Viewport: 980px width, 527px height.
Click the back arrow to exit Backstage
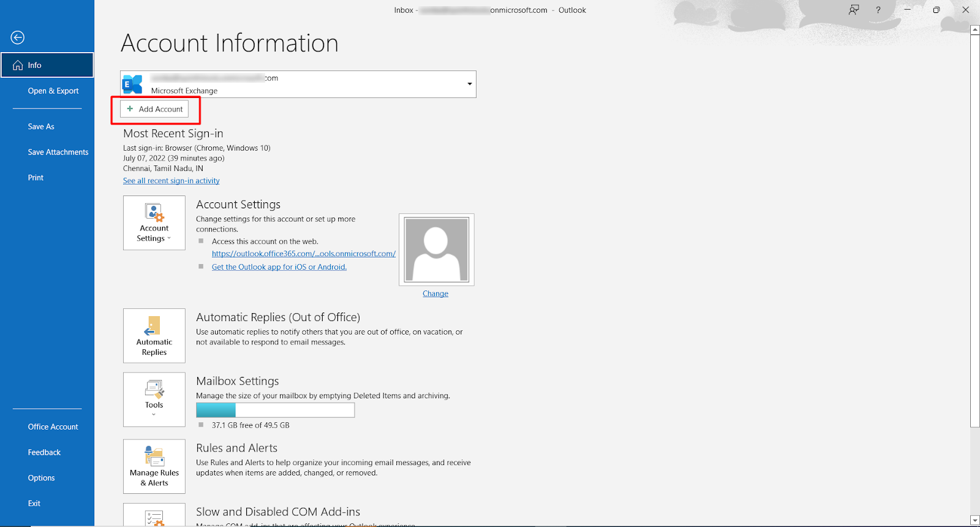click(x=18, y=37)
